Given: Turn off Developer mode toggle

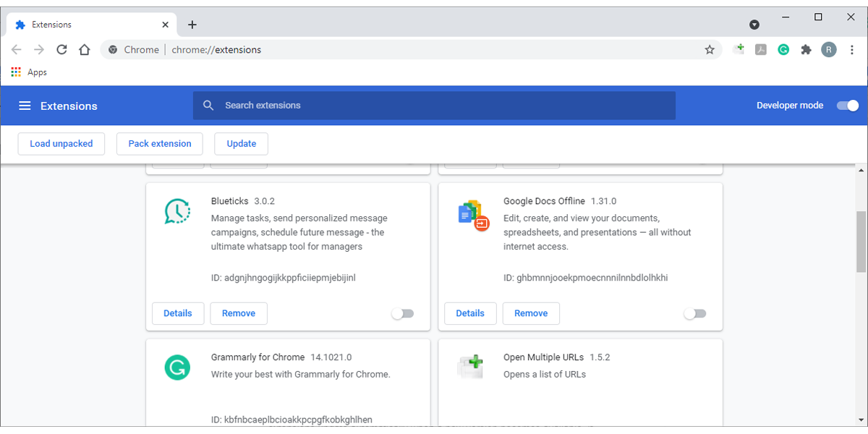Looking at the screenshot, I should coord(847,106).
